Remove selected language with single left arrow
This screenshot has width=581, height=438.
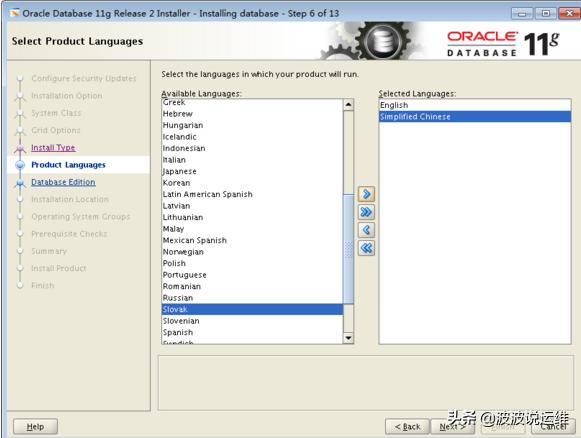pos(366,230)
